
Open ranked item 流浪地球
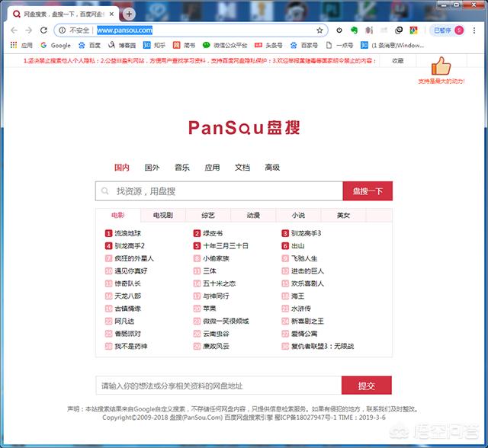coord(128,233)
